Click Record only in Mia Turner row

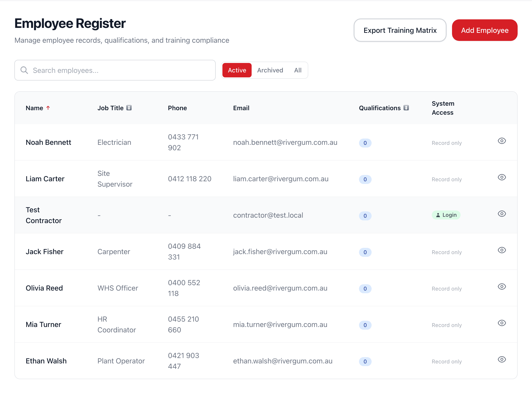[x=446, y=325]
